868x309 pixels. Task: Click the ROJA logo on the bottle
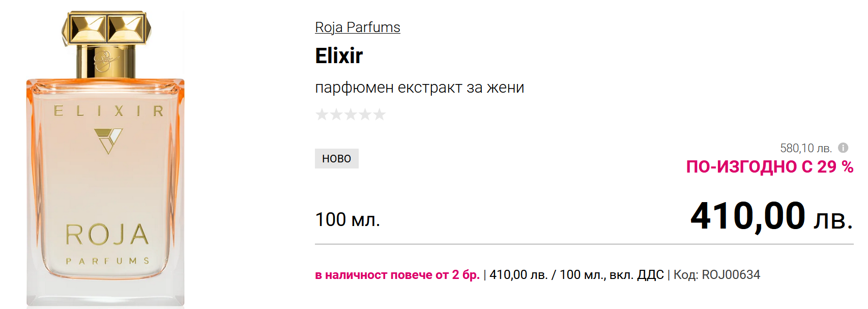click(107, 234)
